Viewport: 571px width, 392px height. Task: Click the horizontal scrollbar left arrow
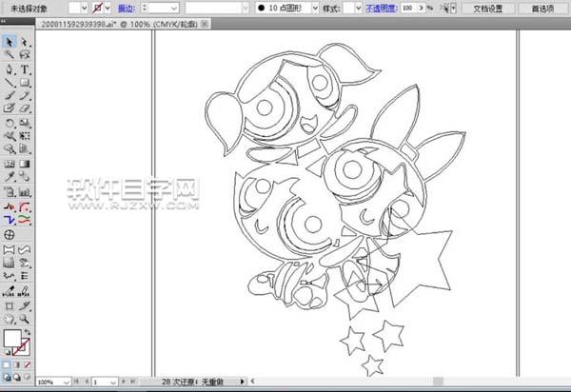coord(252,382)
